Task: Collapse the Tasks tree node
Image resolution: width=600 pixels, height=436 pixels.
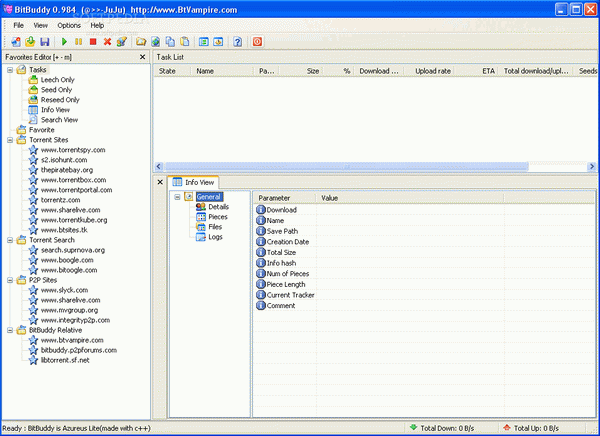Action: click(x=9, y=70)
